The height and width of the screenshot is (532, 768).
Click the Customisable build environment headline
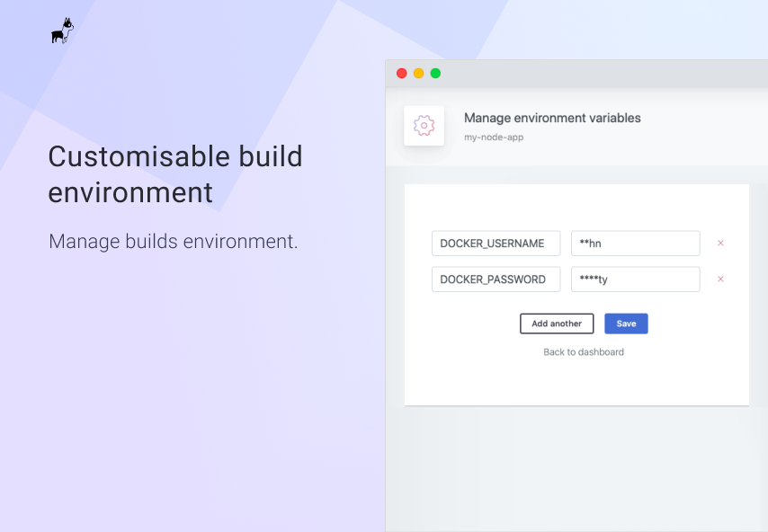(x=175, y=174)
